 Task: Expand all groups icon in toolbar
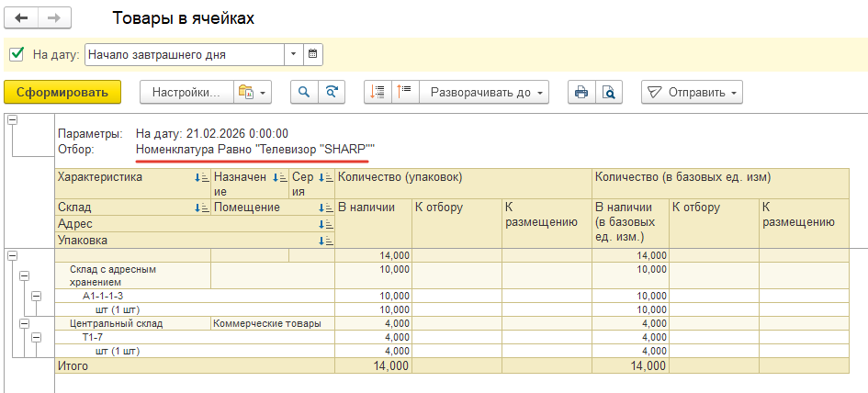point(405,92)
